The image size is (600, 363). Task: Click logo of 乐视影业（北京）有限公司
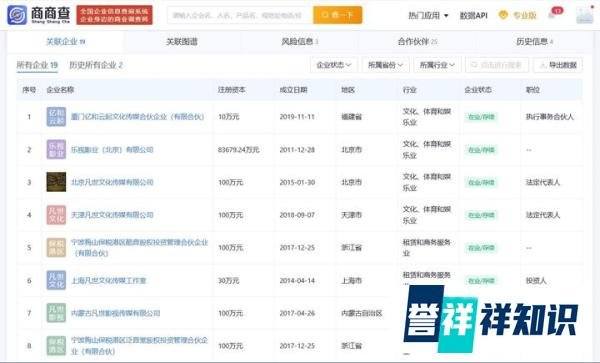56,149
